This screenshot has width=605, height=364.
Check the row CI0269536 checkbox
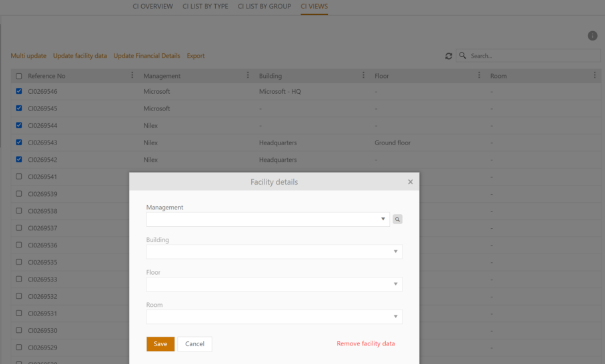coord(19,245)
